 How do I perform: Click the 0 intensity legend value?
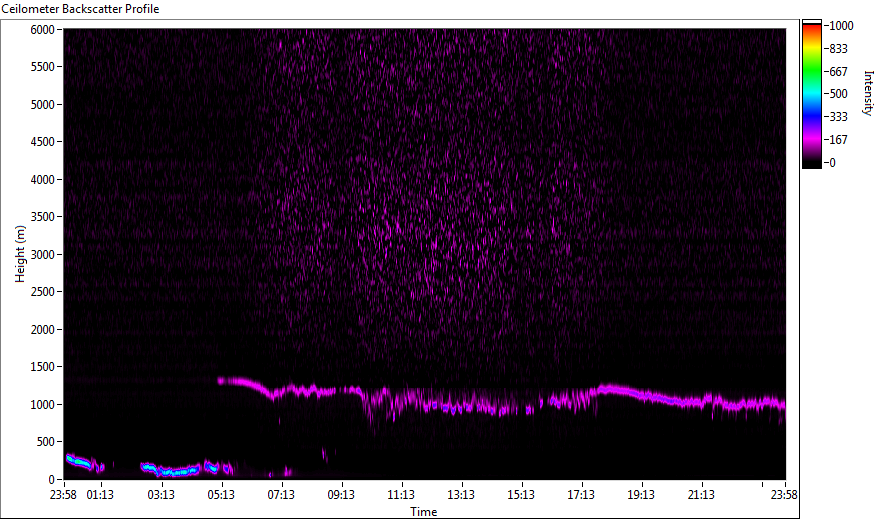(833, 162)
